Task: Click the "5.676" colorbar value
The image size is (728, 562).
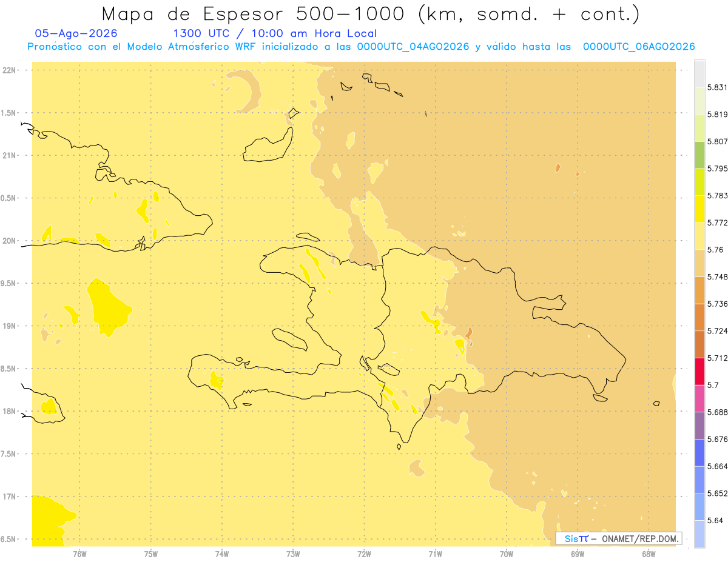Action: tap(718, 439)
